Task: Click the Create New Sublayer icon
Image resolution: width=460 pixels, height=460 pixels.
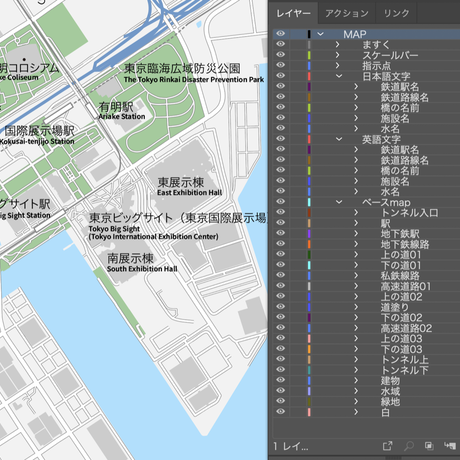Action: (x=450, y=446)
